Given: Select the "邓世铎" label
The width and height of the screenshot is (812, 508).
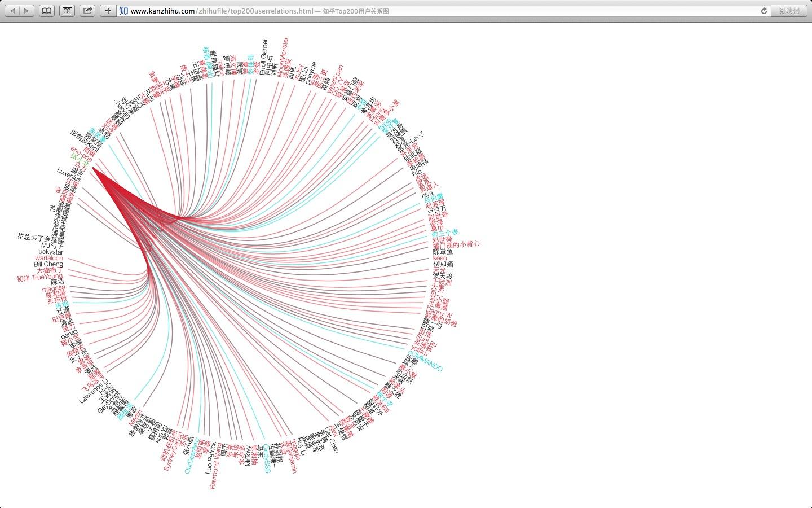Looking at the screenshot, I should tap(442, 239).
